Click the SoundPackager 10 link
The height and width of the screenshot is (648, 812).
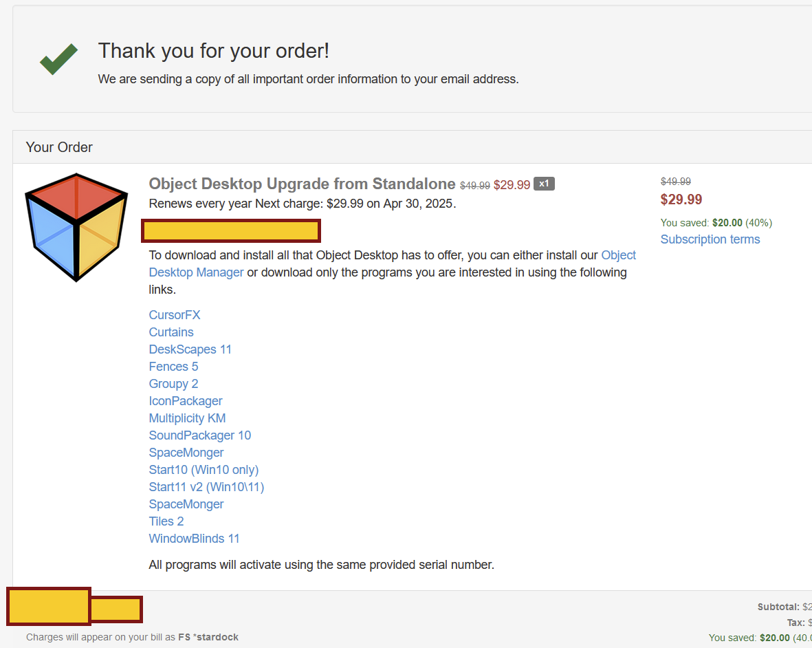(200, 435)
